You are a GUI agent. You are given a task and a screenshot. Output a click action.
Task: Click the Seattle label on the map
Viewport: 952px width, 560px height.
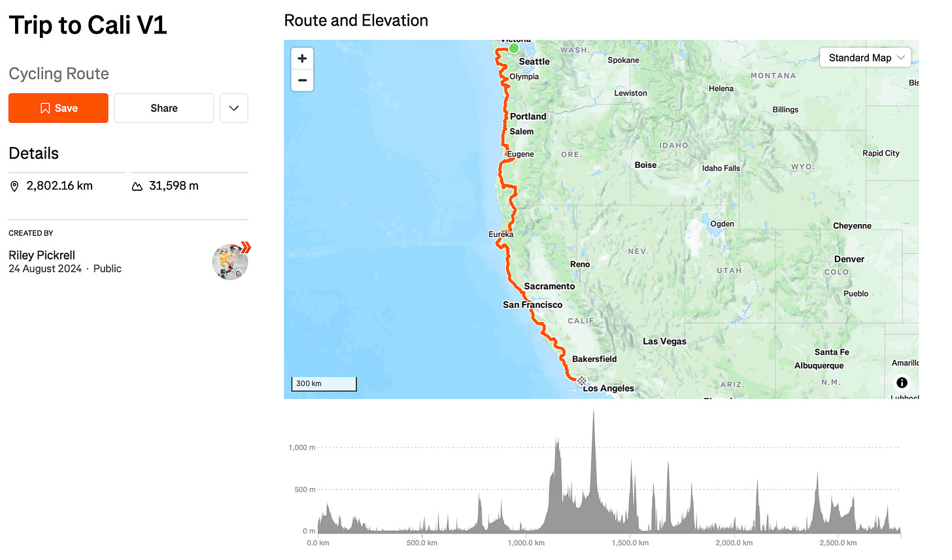pyautogui.click(x=534, y=61)
